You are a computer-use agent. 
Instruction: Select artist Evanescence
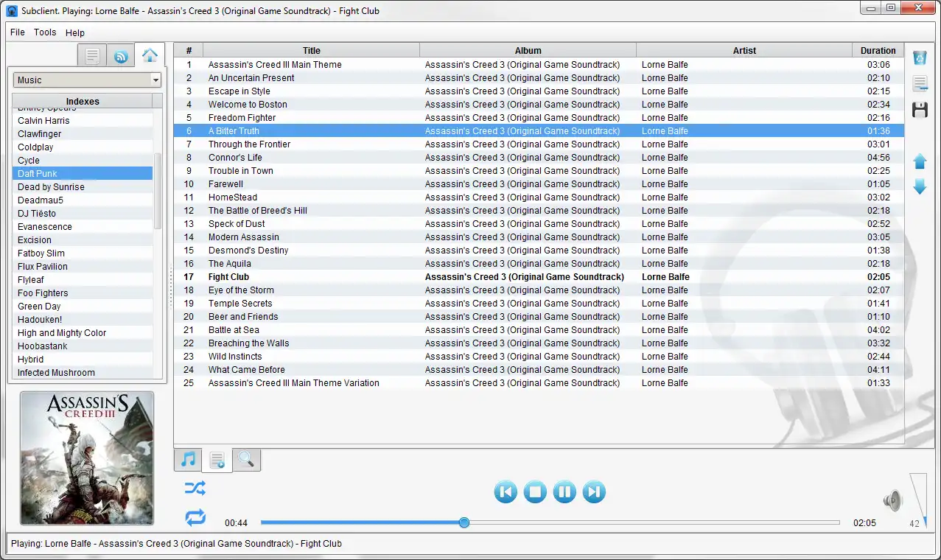click(x=83, y=227)
